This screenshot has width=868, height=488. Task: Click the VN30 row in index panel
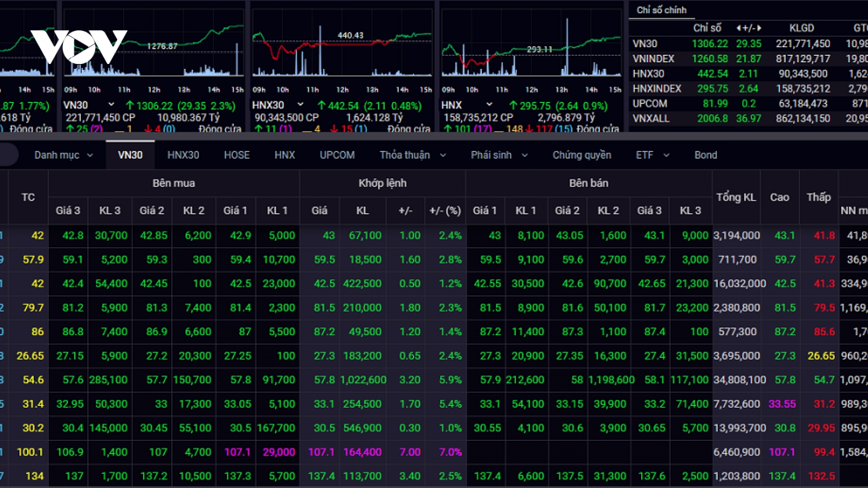[749, 43]
